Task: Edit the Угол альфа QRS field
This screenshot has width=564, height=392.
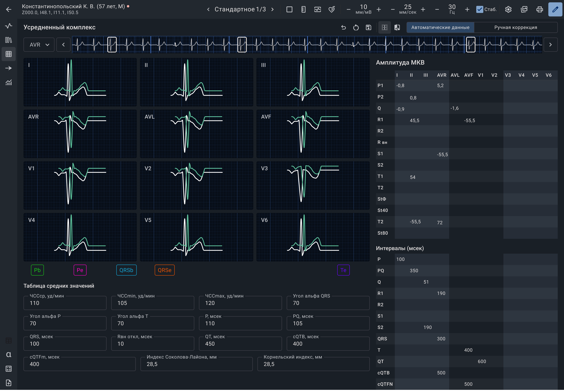Action: [328, 303]
